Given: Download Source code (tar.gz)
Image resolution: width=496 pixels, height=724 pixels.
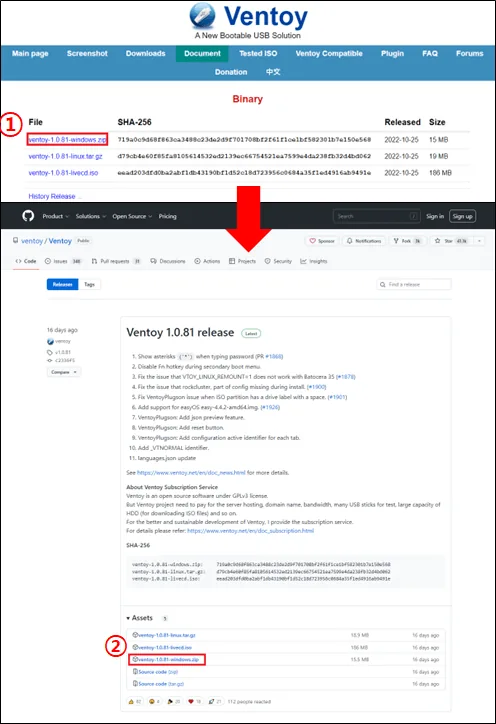Looking at the screenshot, I should point(161,684).
